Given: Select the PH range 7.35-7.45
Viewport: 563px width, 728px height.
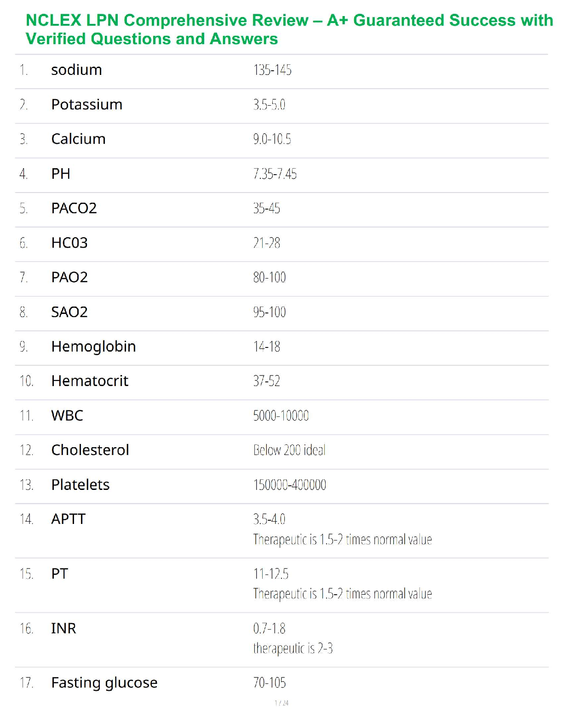Looking at the screenshot, I should (x=275, y=174).
